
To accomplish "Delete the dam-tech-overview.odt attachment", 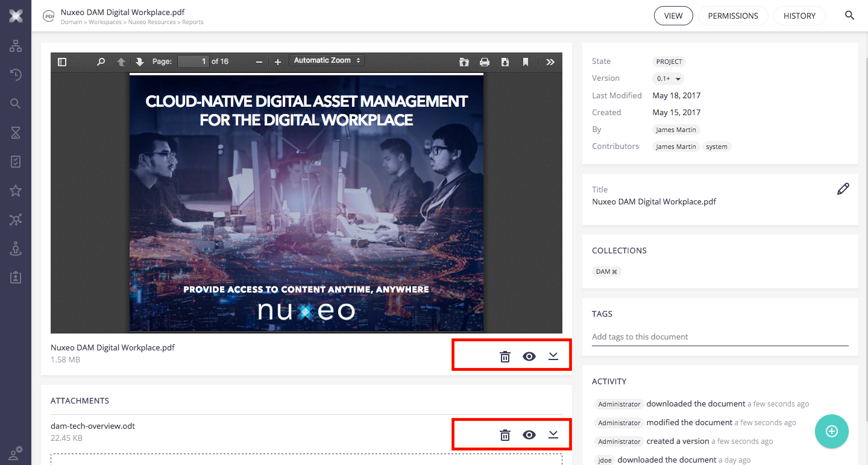I will click(505, 435).
